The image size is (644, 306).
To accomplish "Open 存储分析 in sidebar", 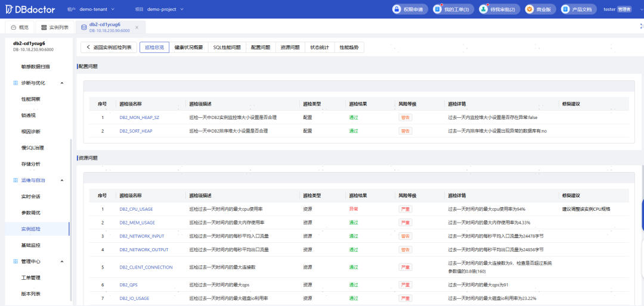I will pos(31,164).
